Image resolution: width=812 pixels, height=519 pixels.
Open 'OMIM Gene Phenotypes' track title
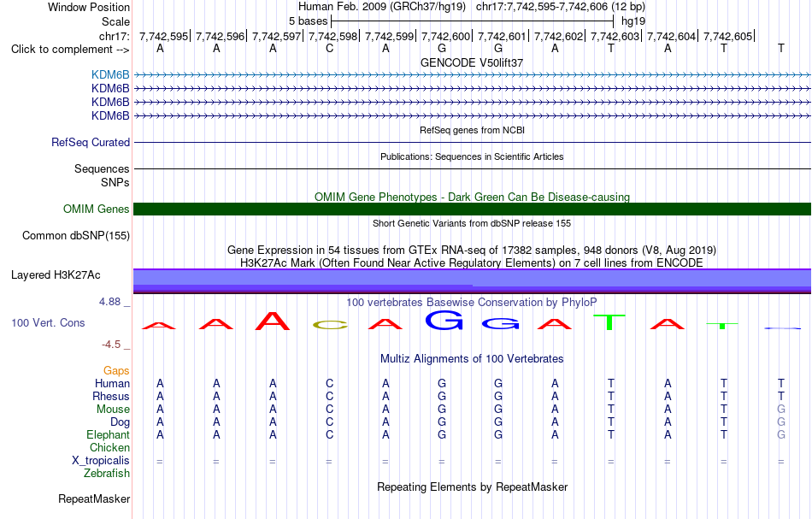(472, 197)
